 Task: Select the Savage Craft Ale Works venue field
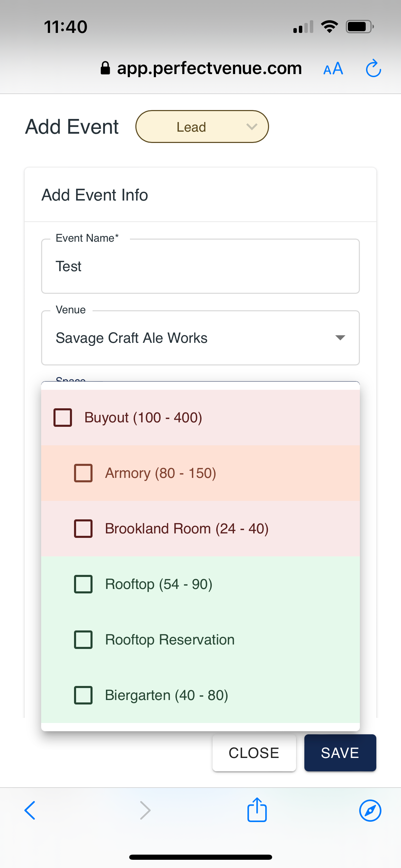(x=200, y=338)
